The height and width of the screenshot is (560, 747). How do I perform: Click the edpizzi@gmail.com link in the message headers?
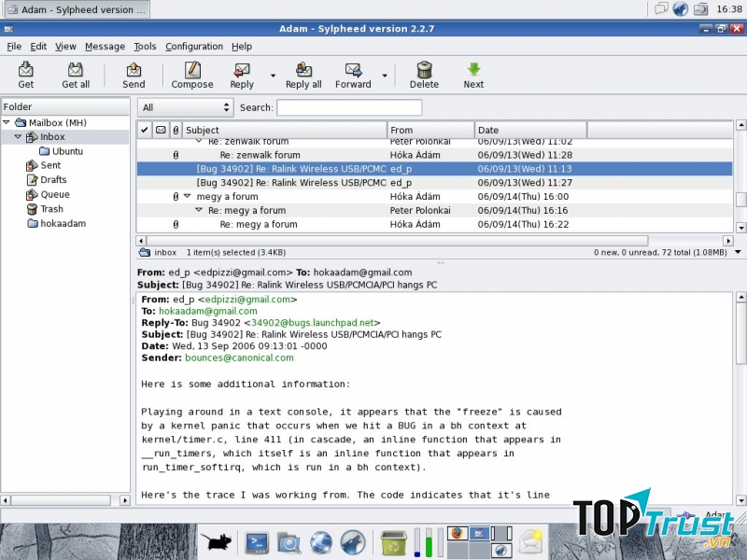247,300
